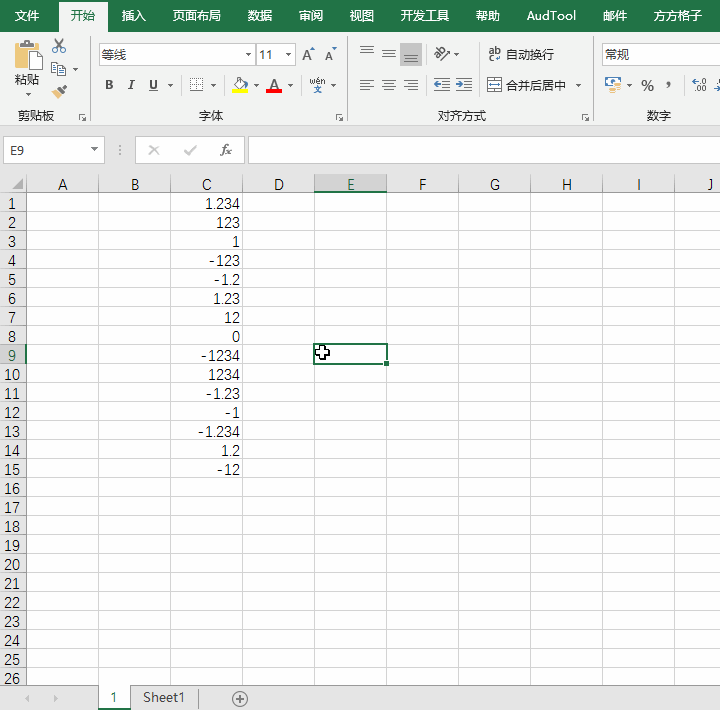Click the Cut scissors icon
Screen dimensions: 720x710
(x=59, y=46)
